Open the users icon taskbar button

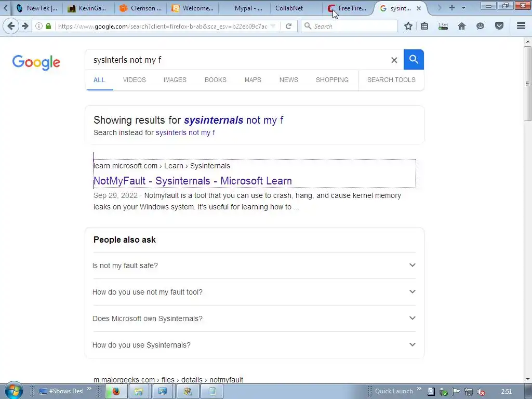pyautogui.click(x=188, y=391)
